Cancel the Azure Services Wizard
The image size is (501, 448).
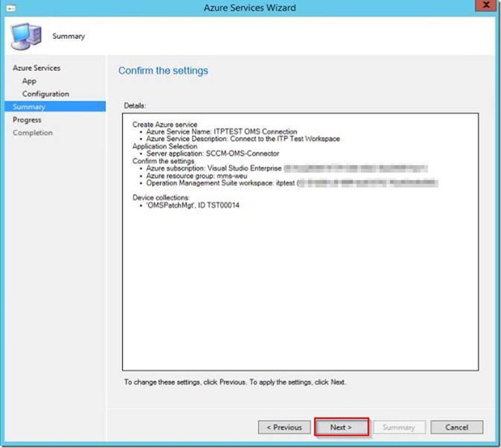456,427
